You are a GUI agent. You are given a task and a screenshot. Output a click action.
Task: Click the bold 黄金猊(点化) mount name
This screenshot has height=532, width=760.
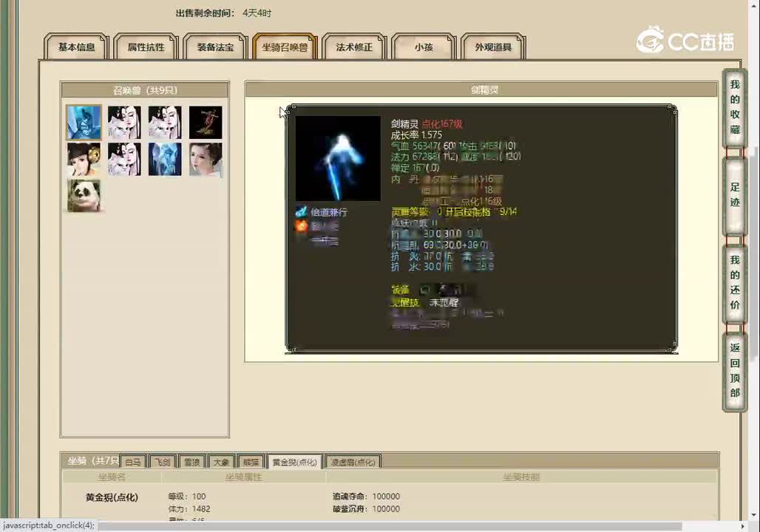click(112, 497)
